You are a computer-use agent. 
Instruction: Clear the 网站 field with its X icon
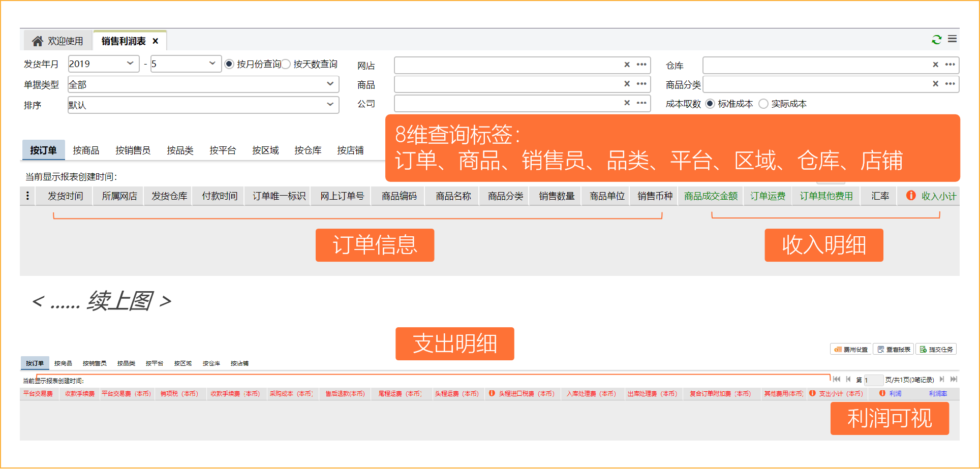[x=627, y=65]
